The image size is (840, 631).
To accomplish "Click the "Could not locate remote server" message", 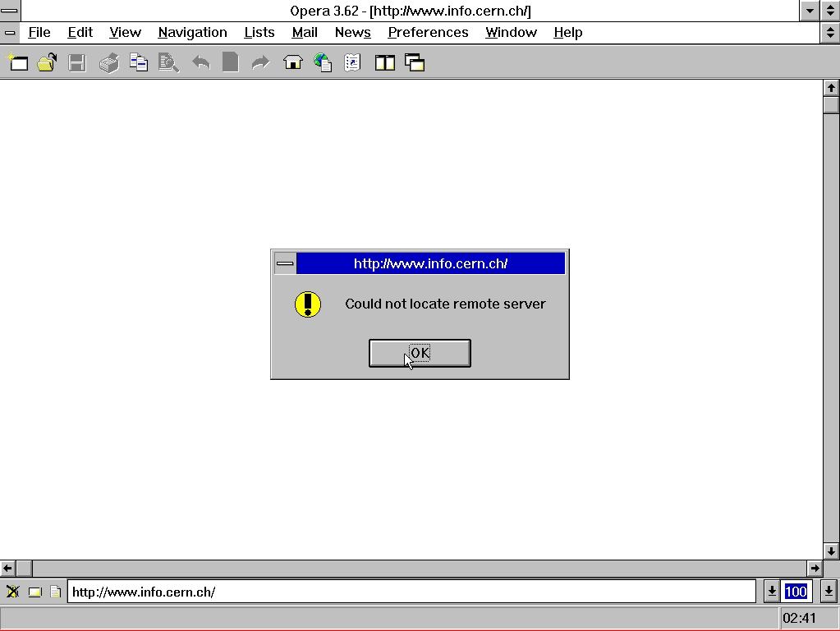I will [445, 304].
